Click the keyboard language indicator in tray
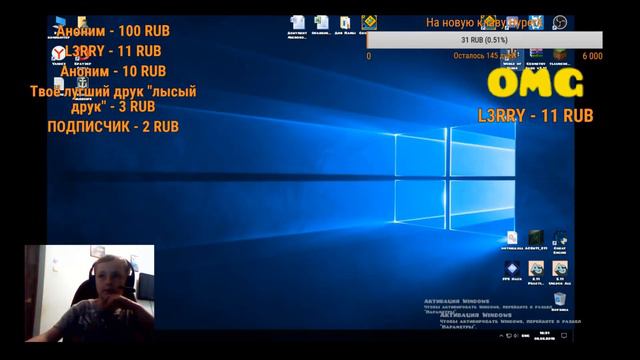Image resolution: width=640 pixels, height=360 pixels. point(525,336)
